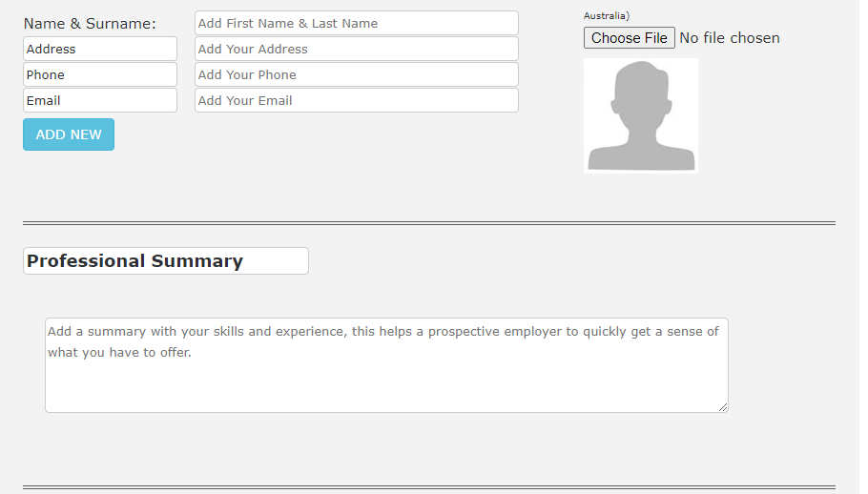The image size is (868, 494).
Task: Click the divider line below the summary box
Action: [429, 486]
